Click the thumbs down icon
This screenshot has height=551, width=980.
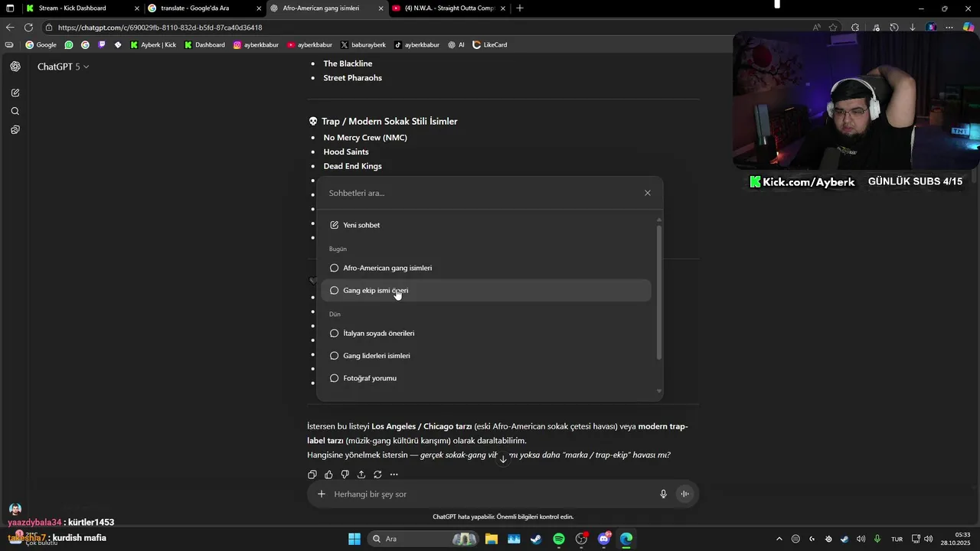click(x=345, y=474)
